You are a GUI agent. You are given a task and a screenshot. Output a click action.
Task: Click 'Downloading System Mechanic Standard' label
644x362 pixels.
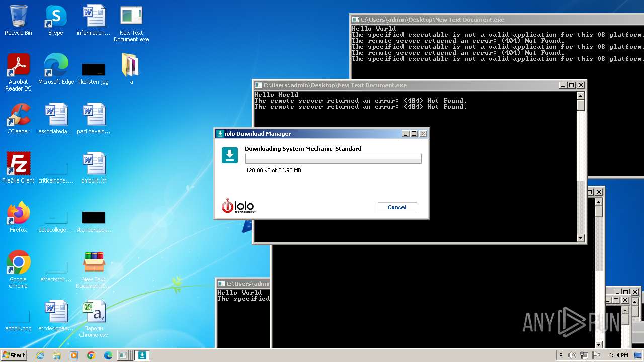303,149
